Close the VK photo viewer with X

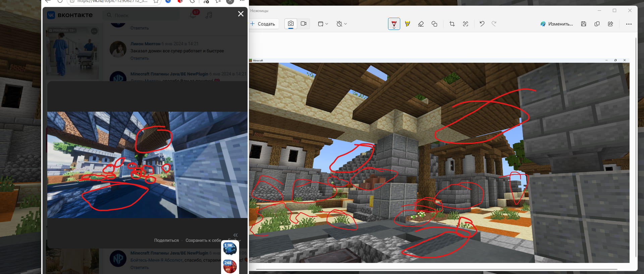coord(241,14)
